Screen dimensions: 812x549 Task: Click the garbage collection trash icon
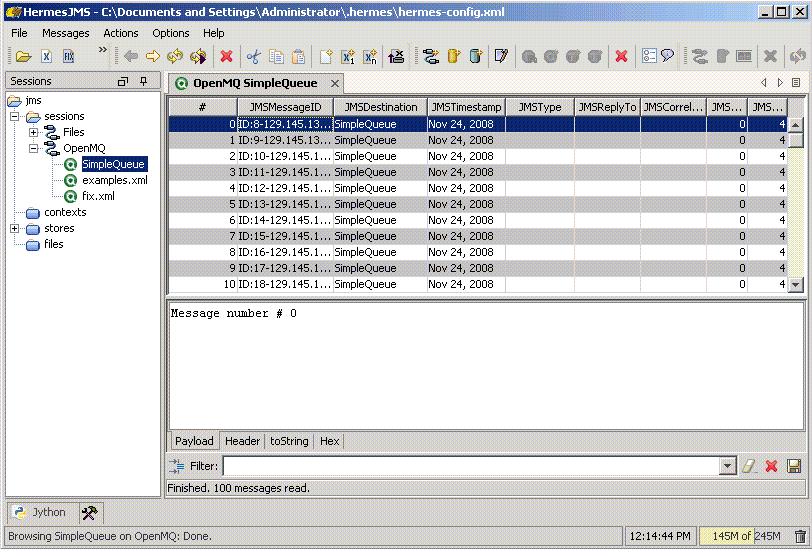800,537
